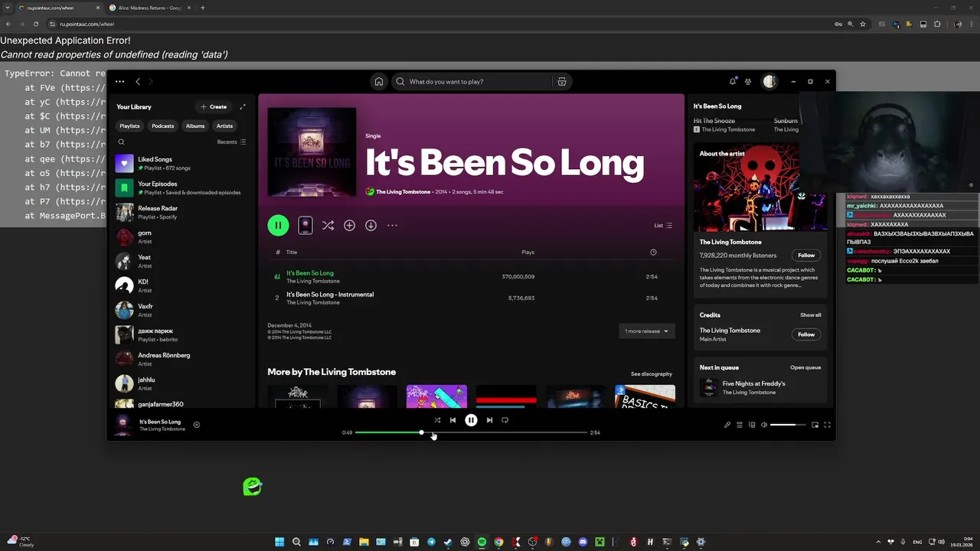Open the three-dots Spotify app menu
The width and height of the screenshot is (980, 551).
click(x=119, y=81)
